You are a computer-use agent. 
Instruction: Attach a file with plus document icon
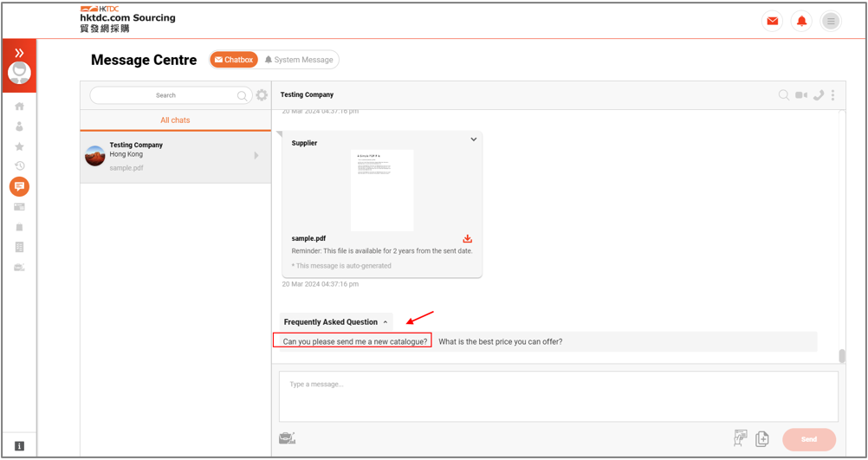click(762, 439)
